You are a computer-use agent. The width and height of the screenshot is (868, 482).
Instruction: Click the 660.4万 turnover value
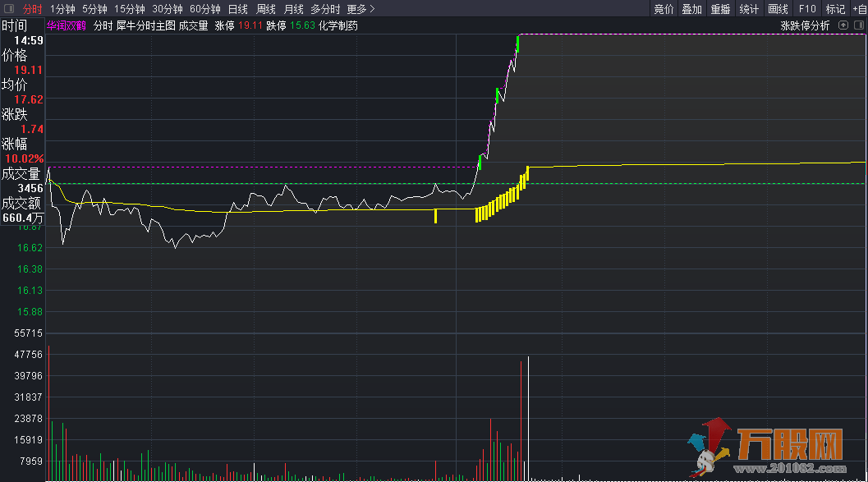23,218
